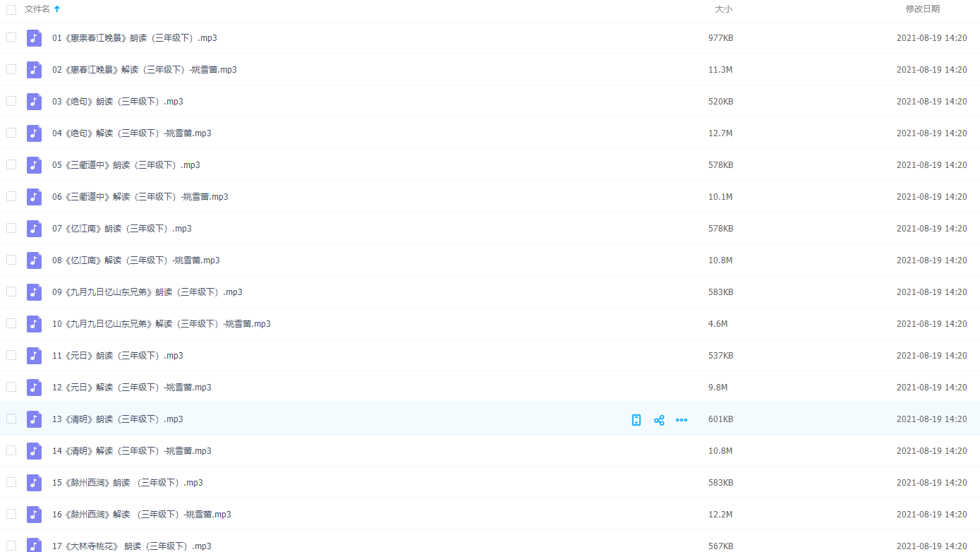This screenshot has width=980, height=552.
Task: Sort the list by the 大小 column header
Action: tap(723, 9)
